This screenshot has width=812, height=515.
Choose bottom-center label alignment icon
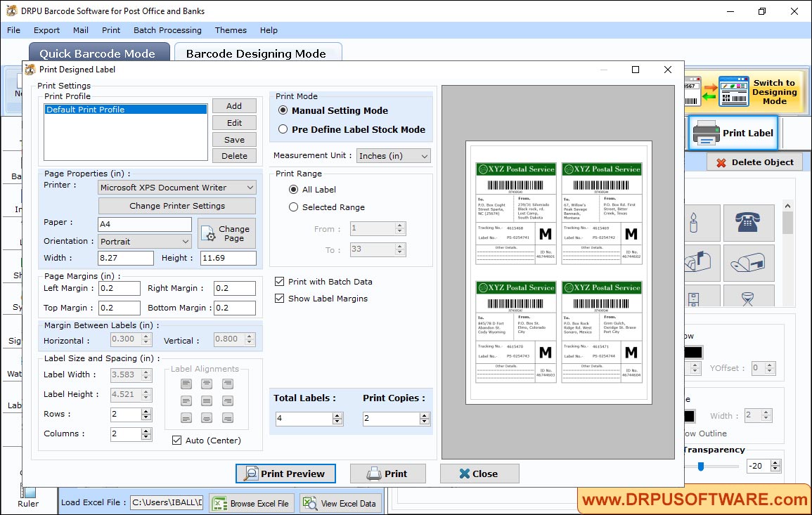click(207, 418)
